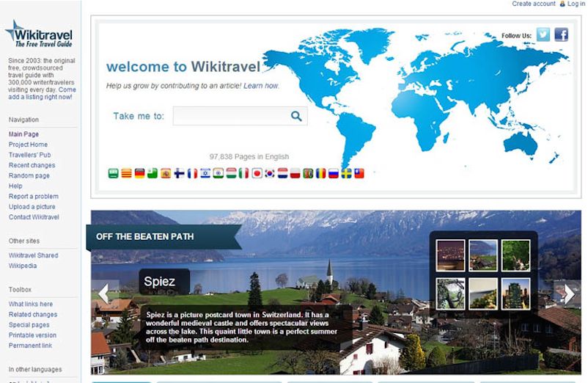Load a Random page
The height and width of the screenshot is (383, 588).
coord(29,175)
